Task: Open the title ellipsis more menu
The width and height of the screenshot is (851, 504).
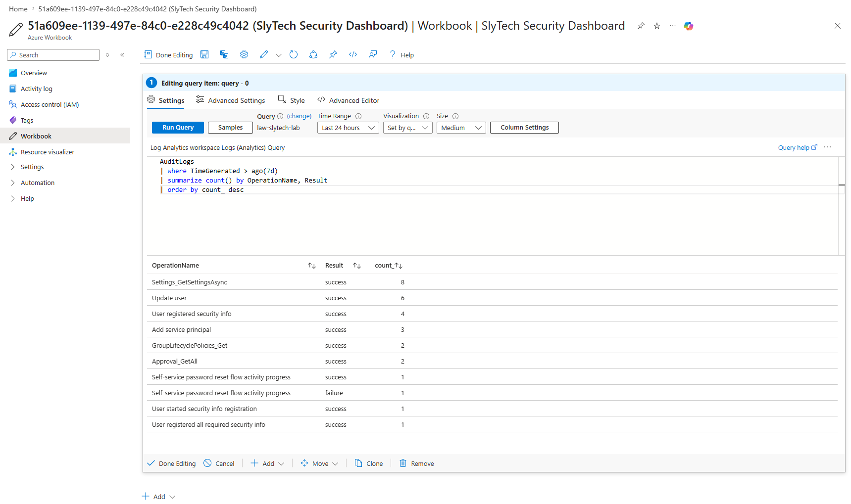Action: pyautogui.click(x=673, y=26)
